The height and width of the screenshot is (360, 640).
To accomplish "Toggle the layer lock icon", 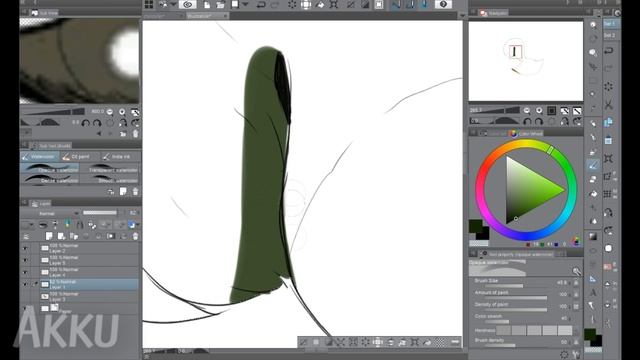I will pyautogui.click(x=80, y=224).
